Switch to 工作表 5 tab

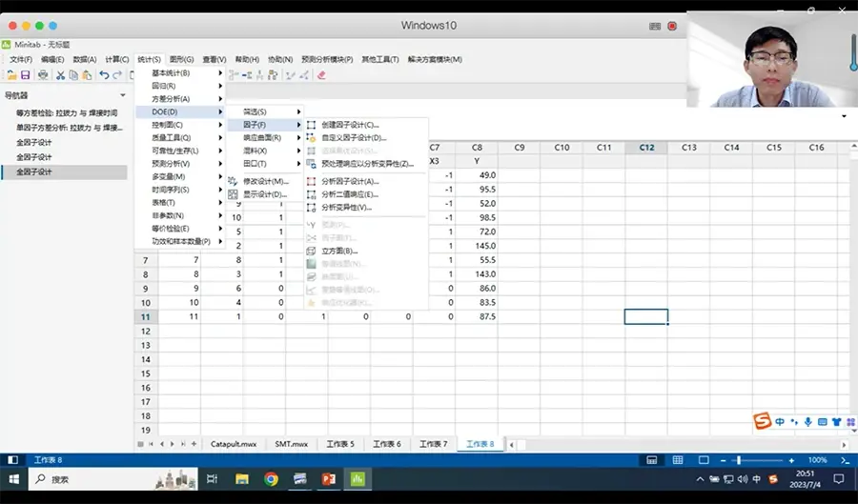(340, 444)
